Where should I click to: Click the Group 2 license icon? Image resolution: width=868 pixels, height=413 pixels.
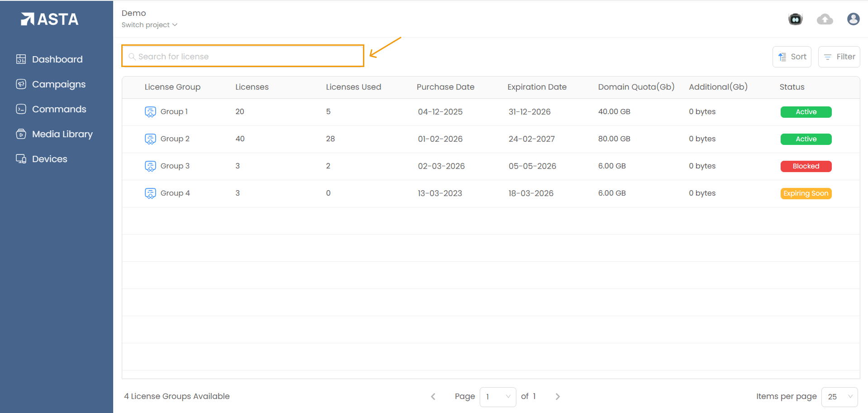tap(150, 139)
